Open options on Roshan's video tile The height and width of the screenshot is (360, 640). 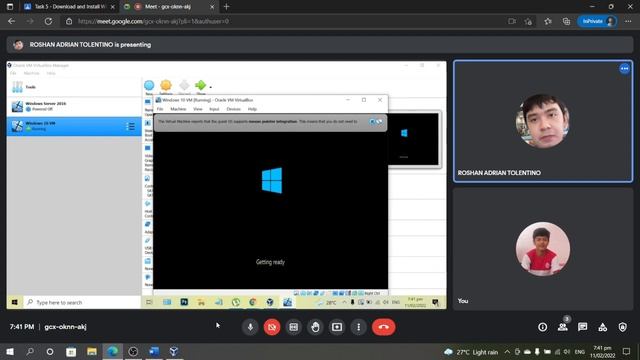[x=624, y=69]
